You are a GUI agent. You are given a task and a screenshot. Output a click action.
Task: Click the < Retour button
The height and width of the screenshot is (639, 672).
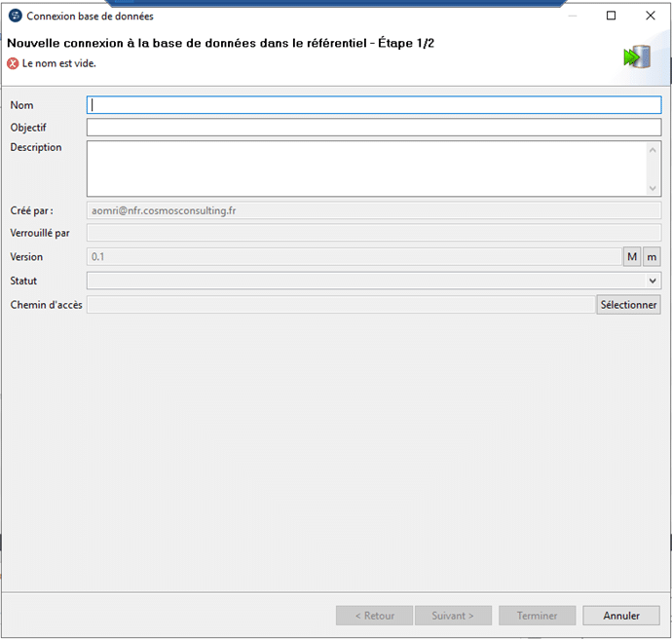374,616
